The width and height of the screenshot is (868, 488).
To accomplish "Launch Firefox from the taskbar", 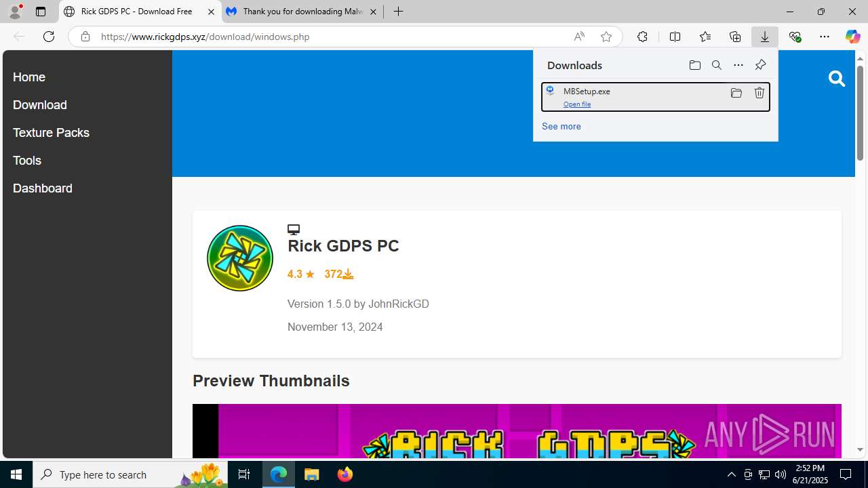I will tap(344, 474).
